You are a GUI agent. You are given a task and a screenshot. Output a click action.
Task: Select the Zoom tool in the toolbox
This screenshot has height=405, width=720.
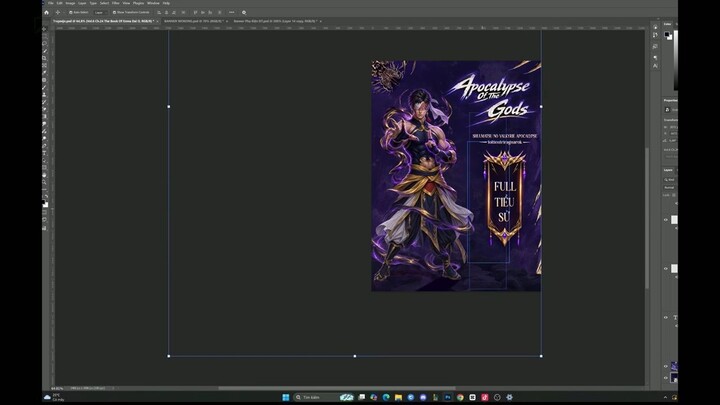(x=45, y=182)
